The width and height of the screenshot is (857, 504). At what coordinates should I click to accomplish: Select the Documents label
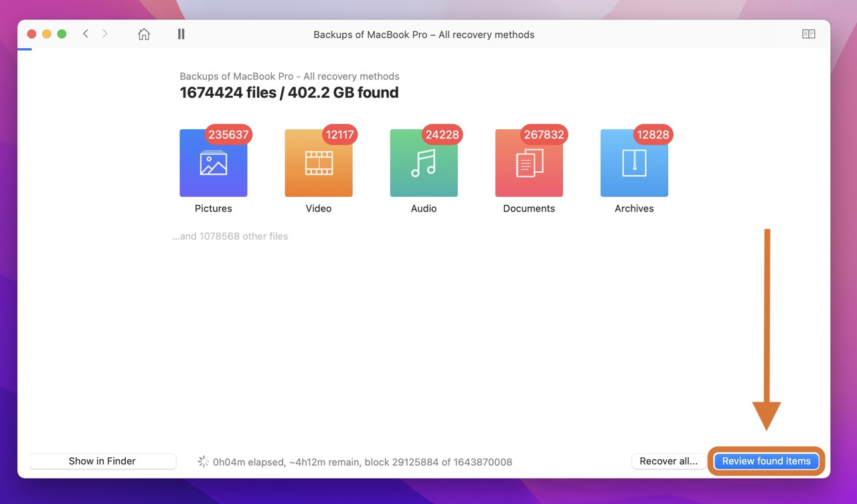tap(529, 208)
